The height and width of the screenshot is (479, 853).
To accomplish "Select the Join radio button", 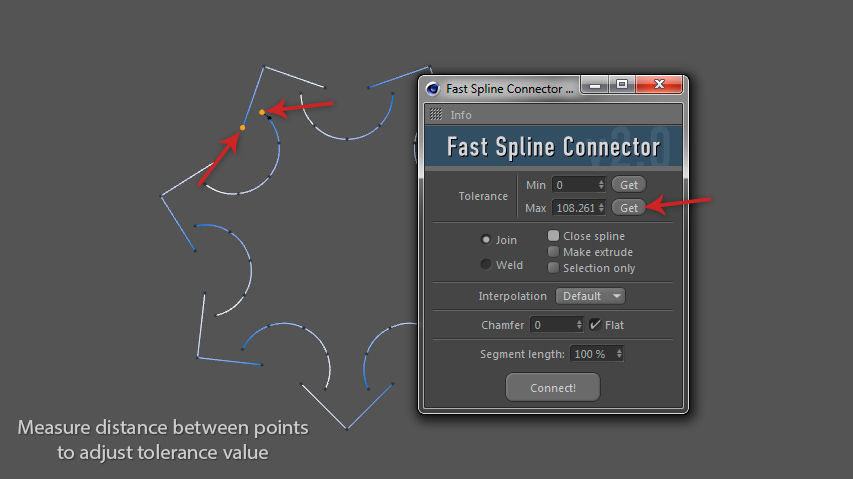I will (486, 239).
